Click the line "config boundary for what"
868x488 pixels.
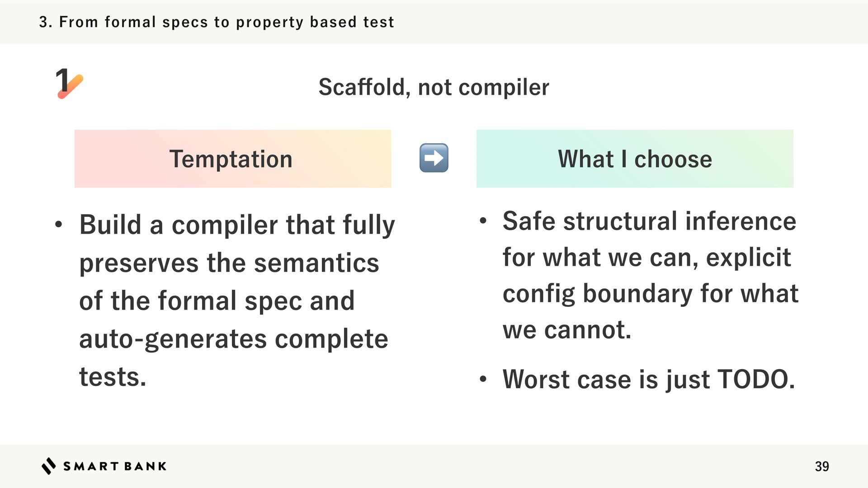pyautogui.click(x=650, y=293)
